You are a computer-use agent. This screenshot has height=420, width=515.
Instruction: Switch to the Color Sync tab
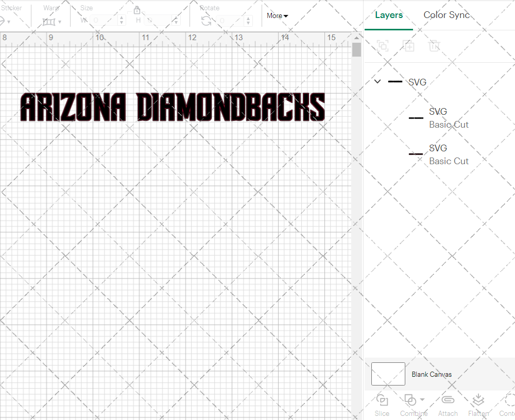pos(447,15)
